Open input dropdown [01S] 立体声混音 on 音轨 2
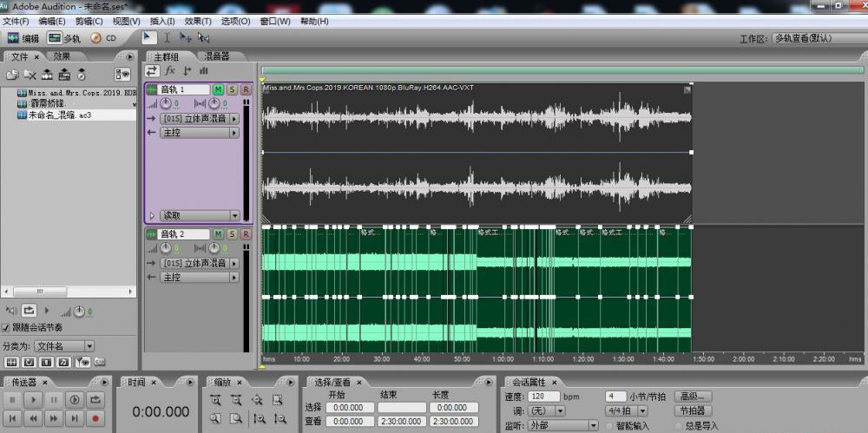 [200, 263]
